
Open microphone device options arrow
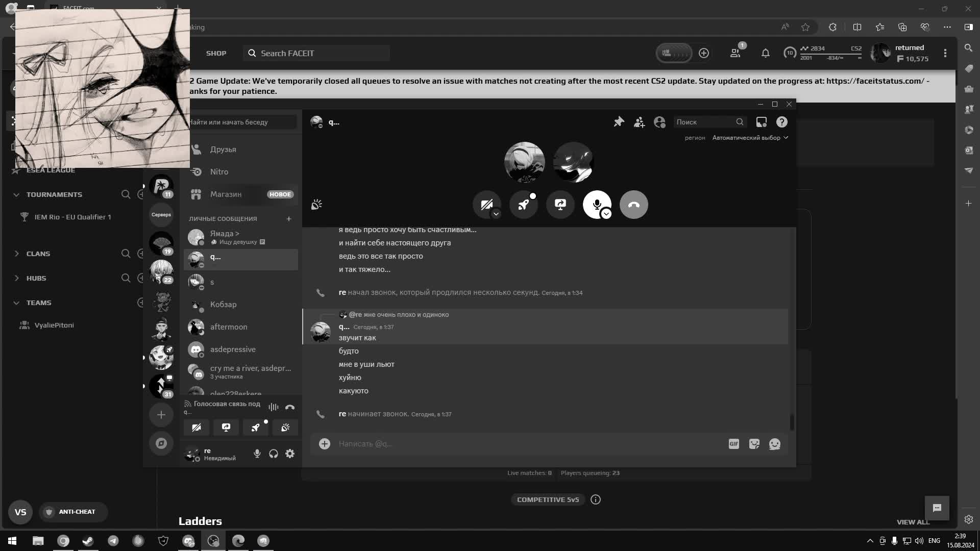click(x=606, y=214)
